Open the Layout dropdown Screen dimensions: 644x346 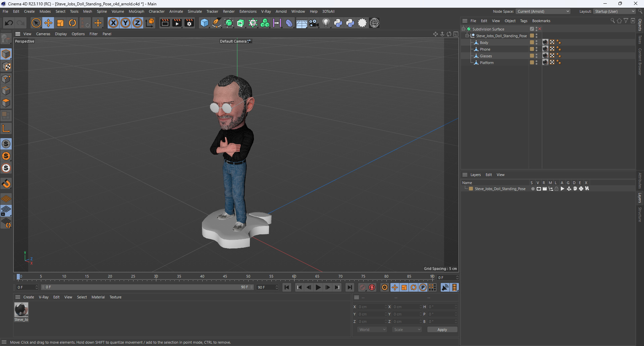point(615,11)
